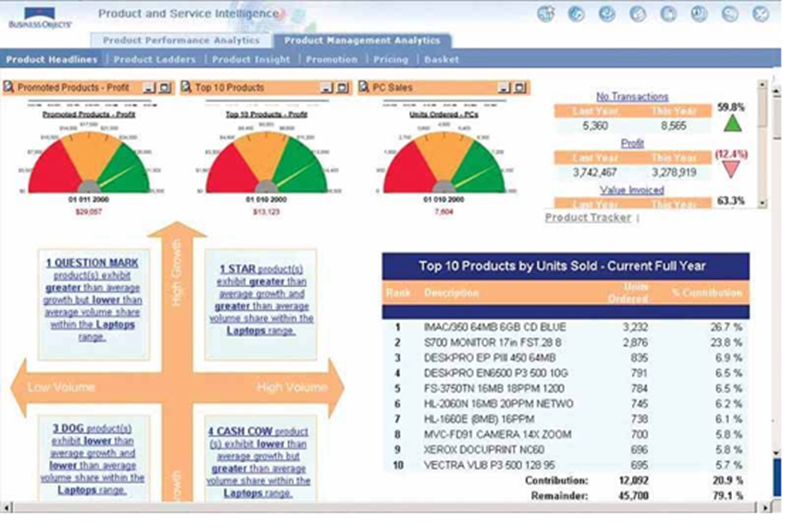Maximize the PC Sales panel

coord(520,88)
